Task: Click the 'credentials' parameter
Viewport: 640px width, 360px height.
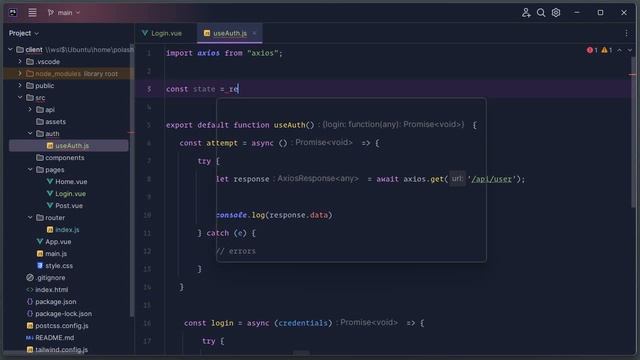Action: coord(303,323)
